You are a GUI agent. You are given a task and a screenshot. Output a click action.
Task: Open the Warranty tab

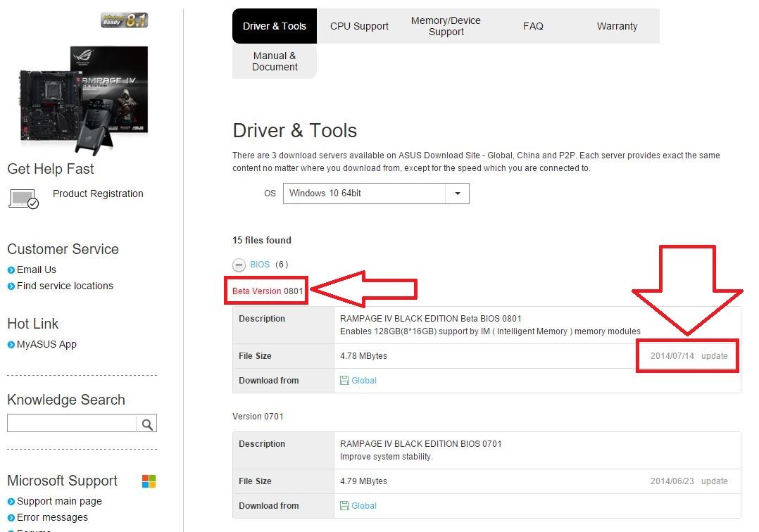pyautogui.click(x=617, y=26)
